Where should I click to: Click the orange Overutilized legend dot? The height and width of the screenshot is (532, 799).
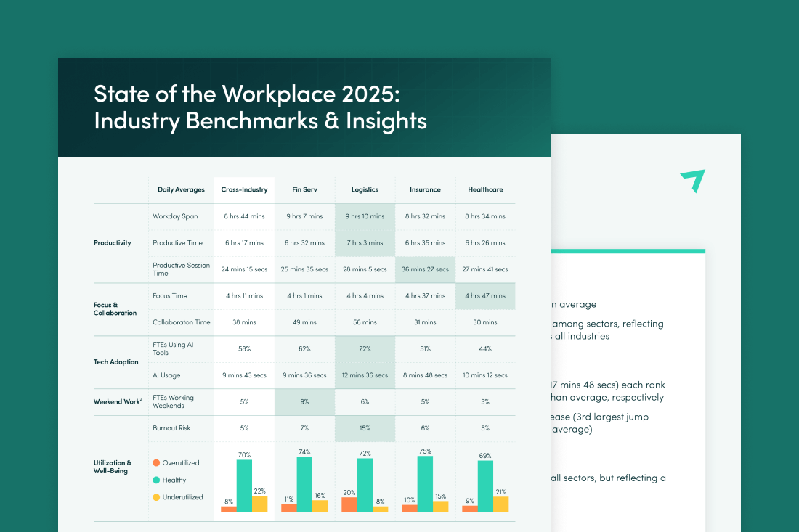tap(156, 462)
